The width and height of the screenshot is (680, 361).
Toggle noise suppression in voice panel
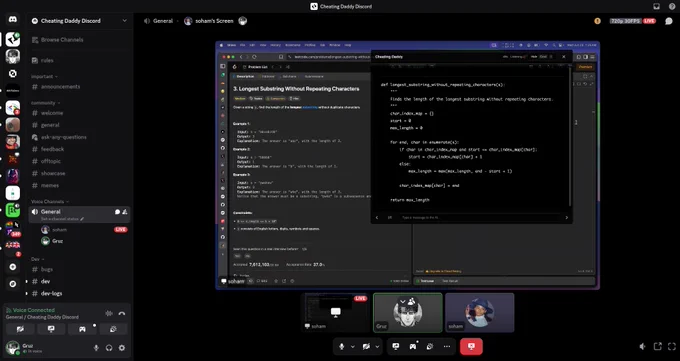click(x=109, y=313)
